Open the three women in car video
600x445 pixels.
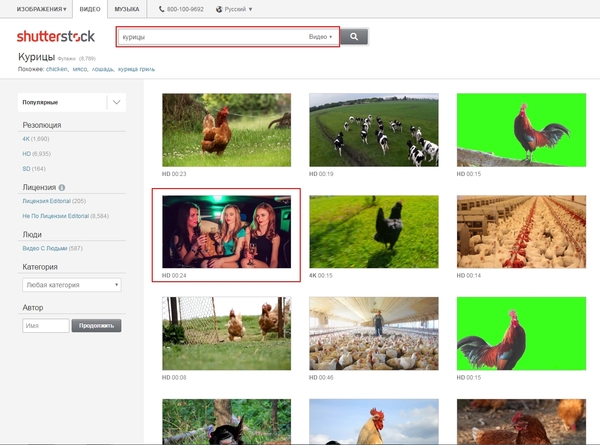(227, 232)
